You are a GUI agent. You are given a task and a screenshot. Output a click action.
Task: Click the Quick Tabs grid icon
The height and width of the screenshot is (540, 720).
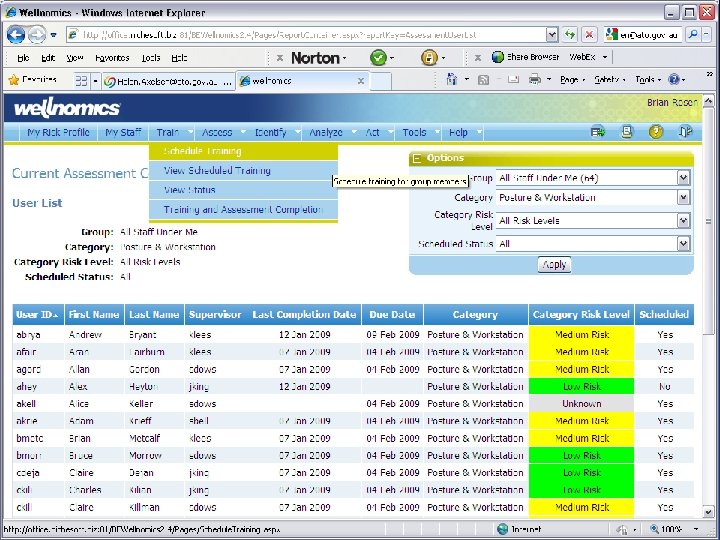click(81, 81)
